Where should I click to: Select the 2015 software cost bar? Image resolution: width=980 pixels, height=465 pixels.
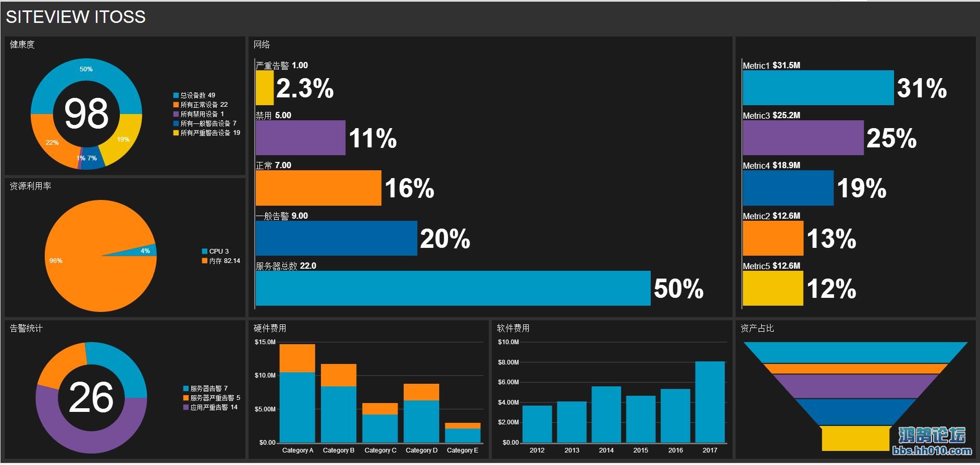(x=641, y=419)
